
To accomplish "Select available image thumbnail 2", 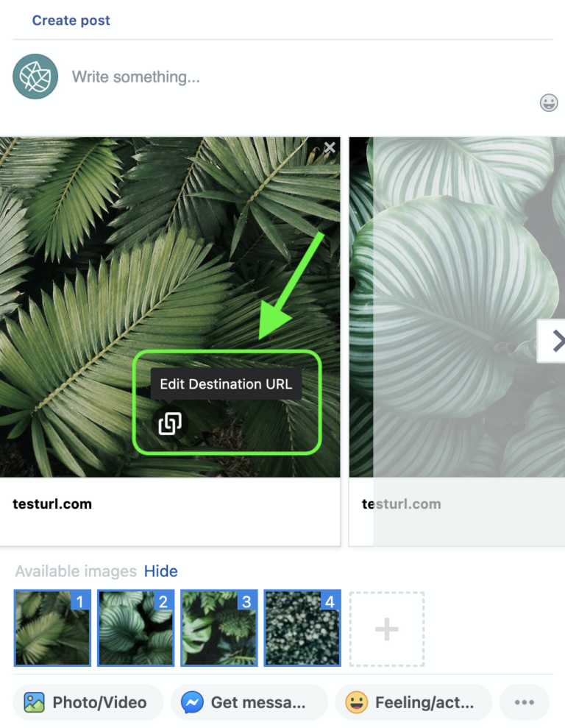I will [x=135, y=628].
